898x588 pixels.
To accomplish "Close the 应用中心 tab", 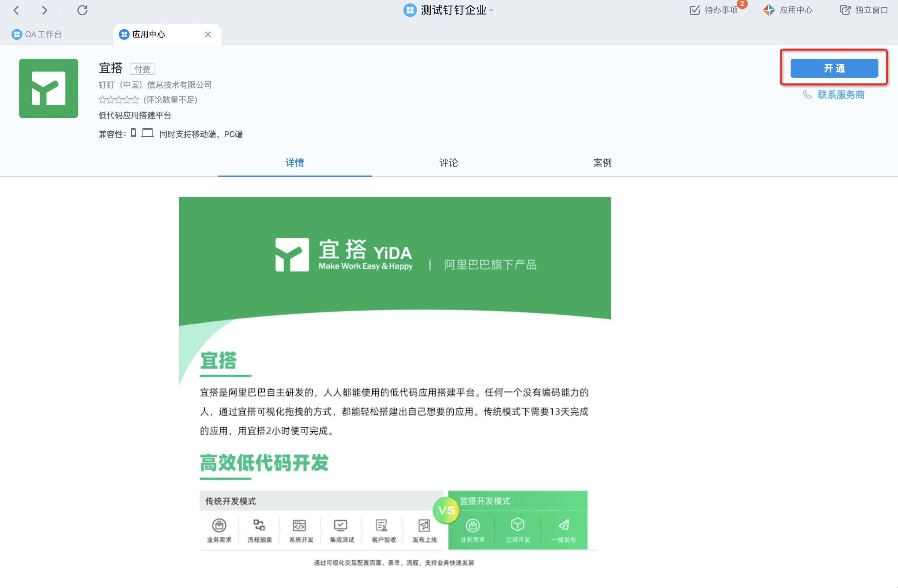I will 208,34.
